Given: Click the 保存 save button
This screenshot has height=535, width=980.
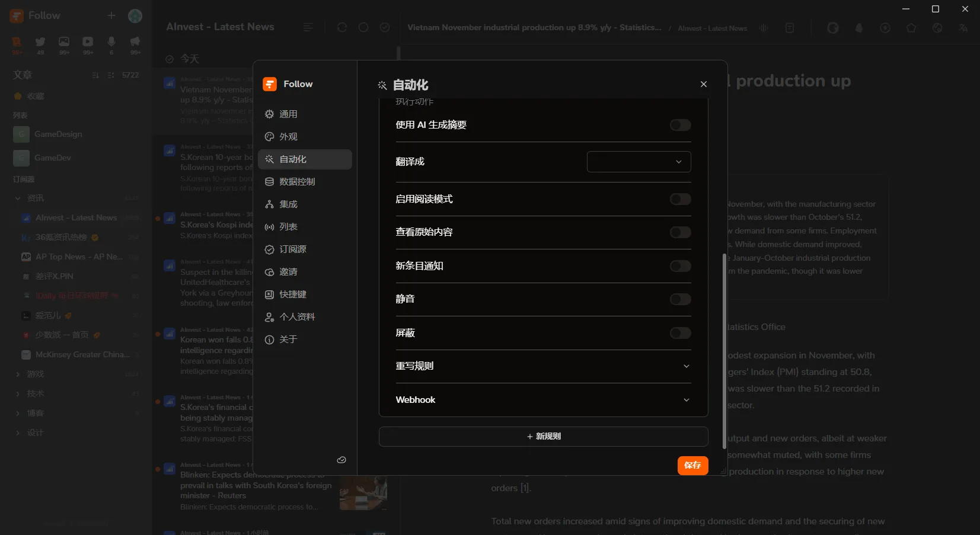Looking at the screenshot, I should click(693, 466).
